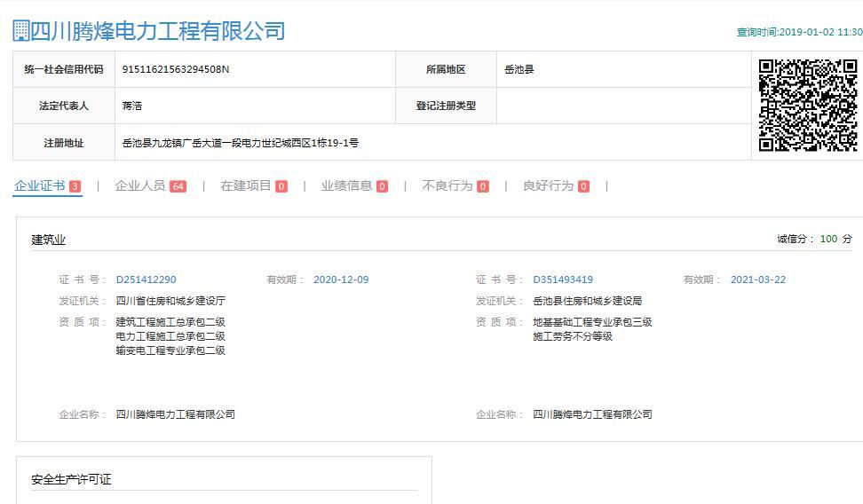Click the 安全生产许可证 section heading
This screenshot has height=504, width=863.
[71, 479]
